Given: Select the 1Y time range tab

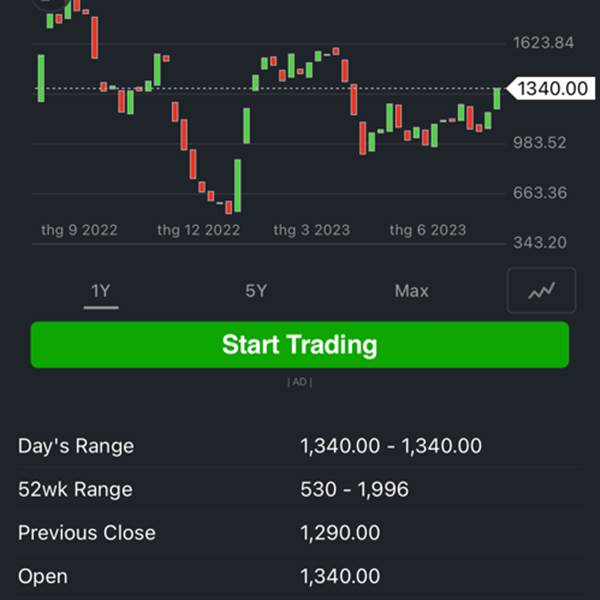Looking at the screenshot, I should (100, 291).
